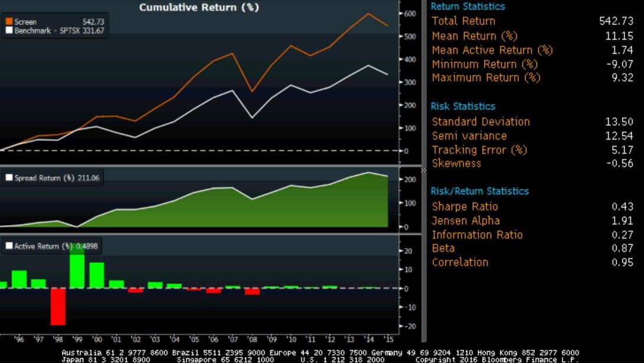The width and height of the screenshot is (644, 363).
Task: Click the Minimum Return value -9.07
Action: tap(620, 64)
